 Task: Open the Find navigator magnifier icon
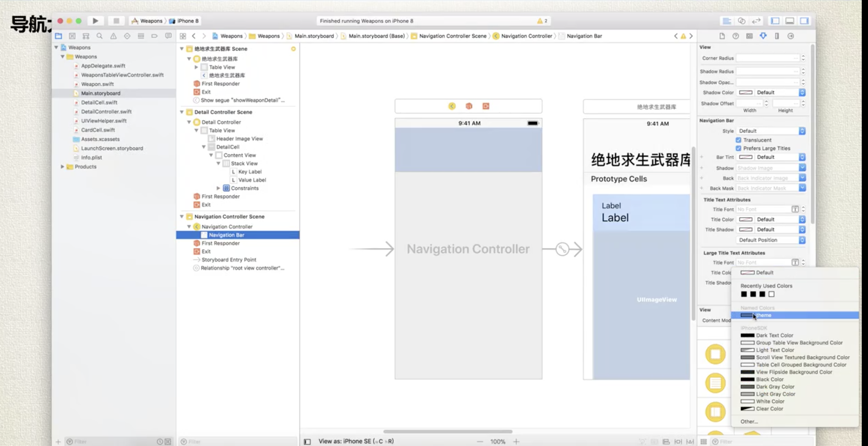click(x=100, y=36)
